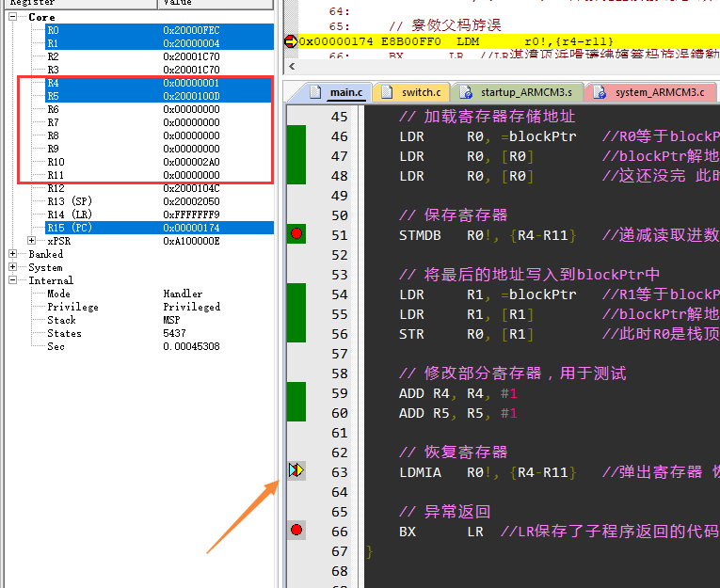
Task: Select the R12 register row
Action: [x=159, y=188]
